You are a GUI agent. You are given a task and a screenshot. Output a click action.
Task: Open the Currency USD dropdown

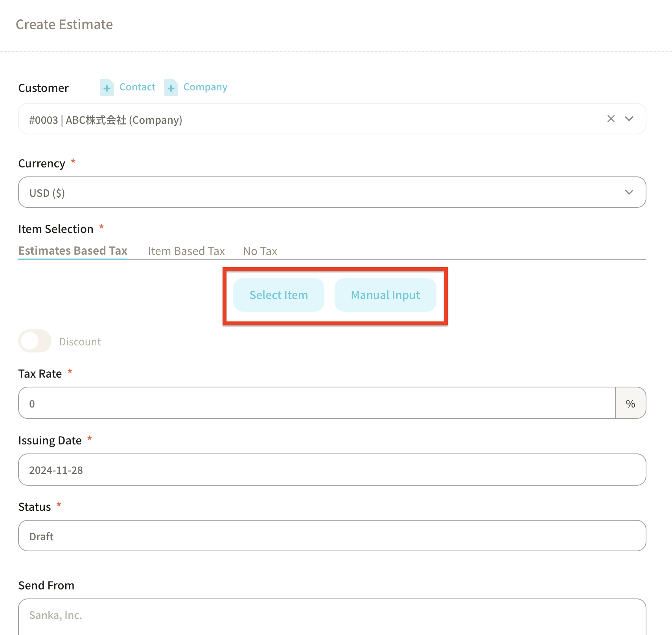tap(332, 192)
